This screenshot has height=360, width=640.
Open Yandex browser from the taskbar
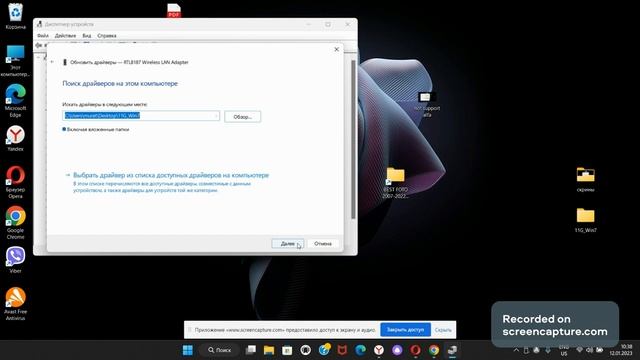(x=379, y=350)
